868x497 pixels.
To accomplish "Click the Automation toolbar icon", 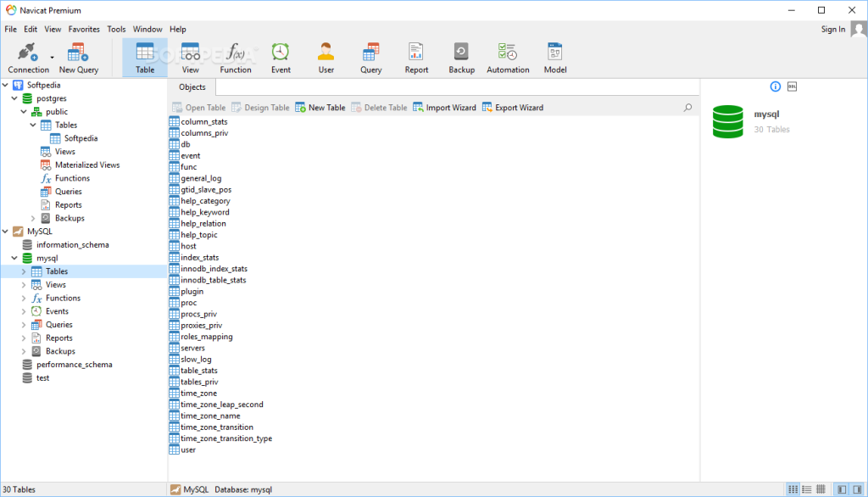I will 508,58.
